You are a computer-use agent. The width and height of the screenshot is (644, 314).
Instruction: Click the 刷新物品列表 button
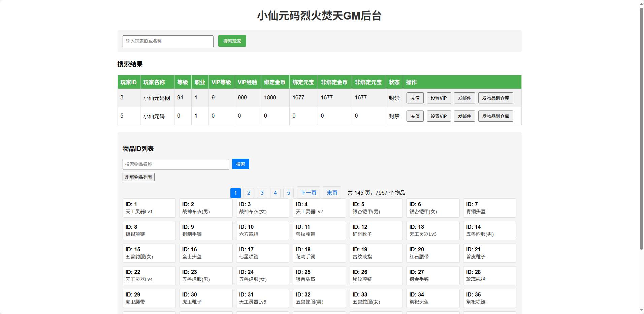pyautogui.click(x=138, y=177)
